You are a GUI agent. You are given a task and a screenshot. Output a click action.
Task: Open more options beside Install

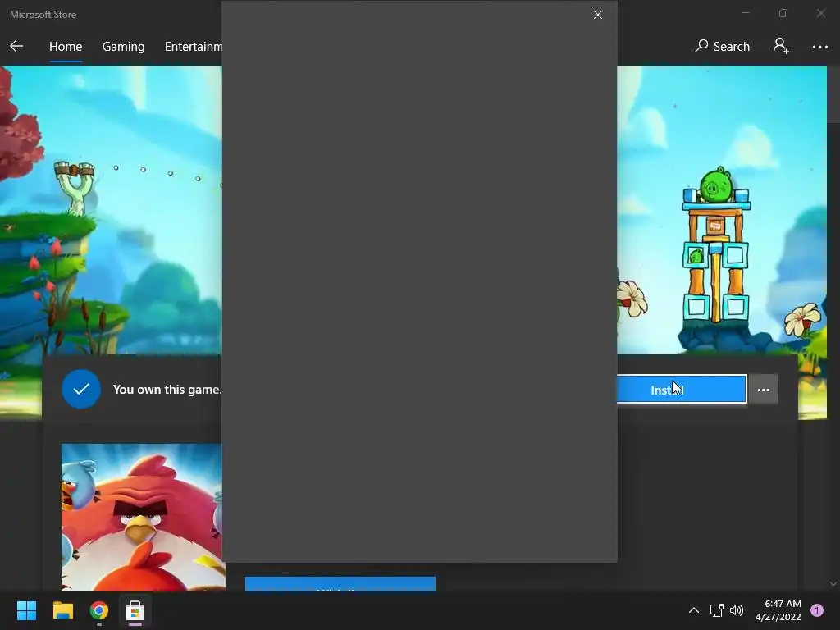coord(764,390)
